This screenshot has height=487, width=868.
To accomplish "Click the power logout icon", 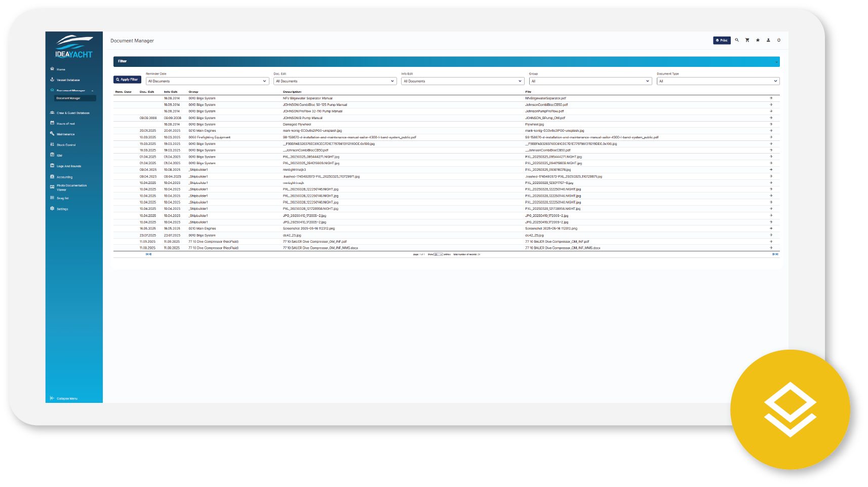I will [779, 40].
